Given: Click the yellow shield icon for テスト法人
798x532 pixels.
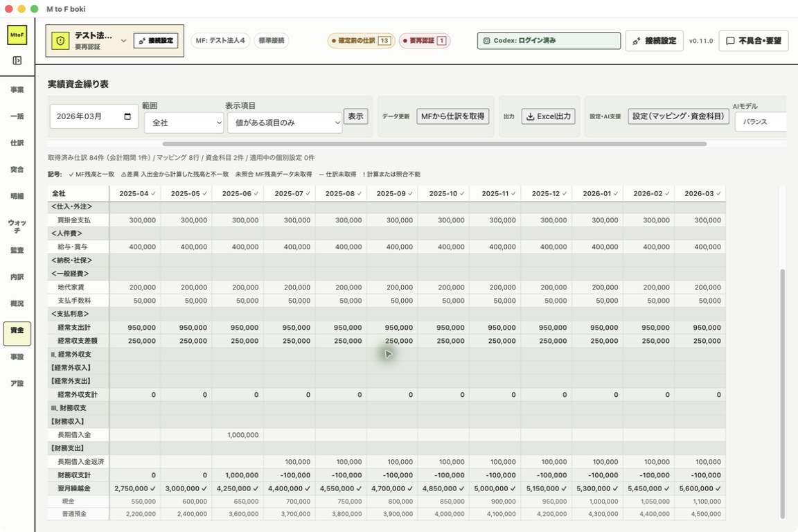Looking at the screenshot, I should click(x=60, y=41).
